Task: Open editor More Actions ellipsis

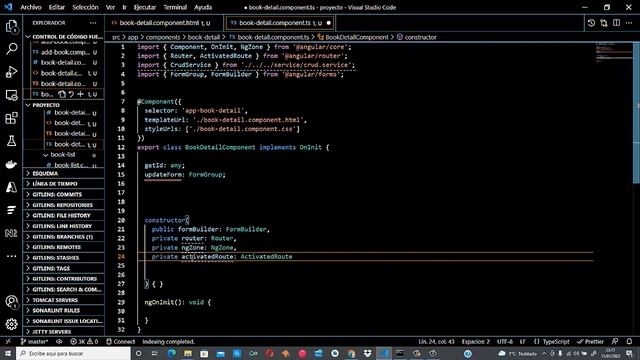Action: pyautogui.click(x=629, y=23)
